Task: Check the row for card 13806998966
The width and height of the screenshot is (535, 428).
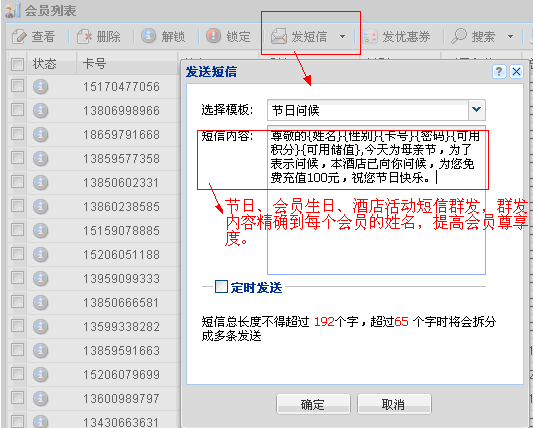Action: point(17,110)
